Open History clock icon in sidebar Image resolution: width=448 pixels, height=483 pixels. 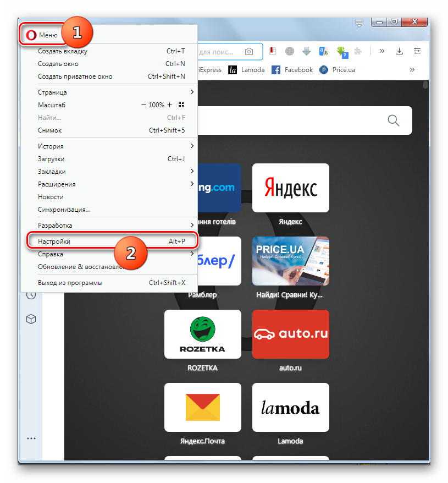tap(31, 295)
